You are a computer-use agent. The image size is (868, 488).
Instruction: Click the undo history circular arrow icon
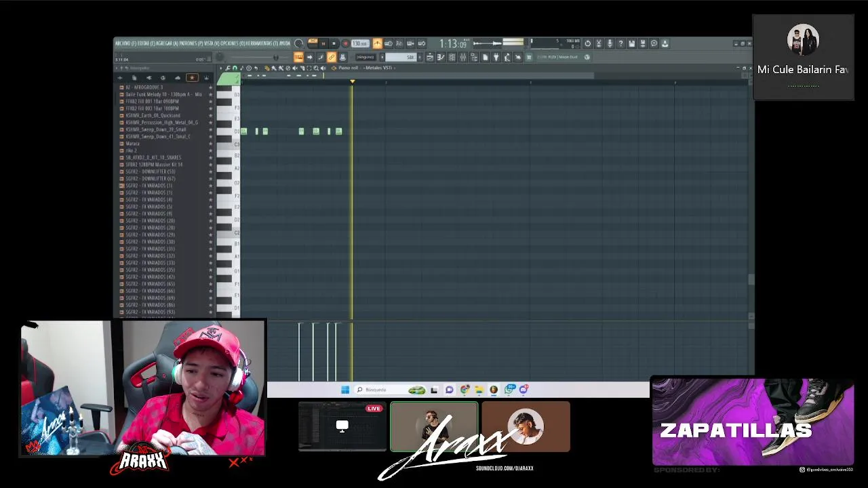tap(587, 43)
